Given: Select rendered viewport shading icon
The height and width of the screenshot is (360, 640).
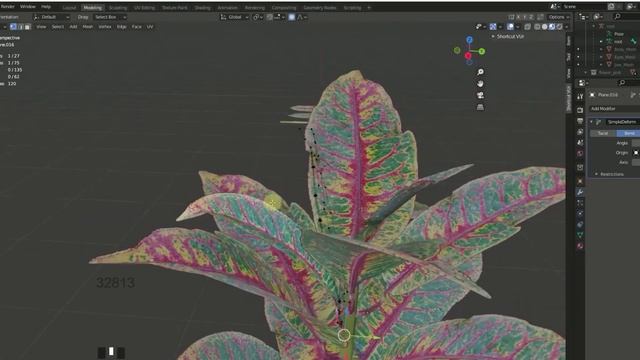Looking at the screenshot, I should pos(560,27).
